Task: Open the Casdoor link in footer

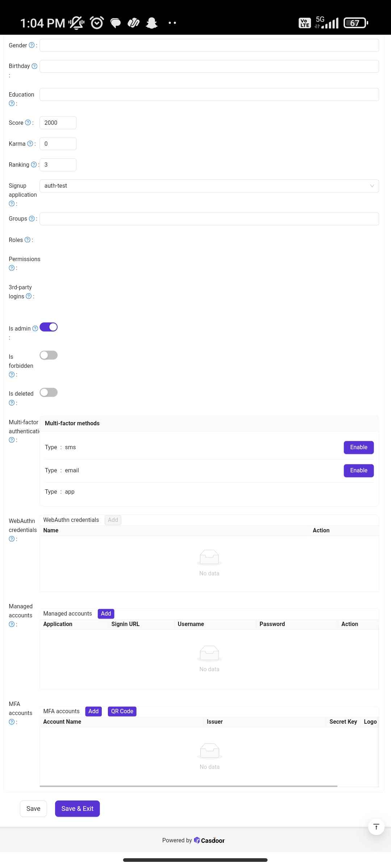Action: 209,841
